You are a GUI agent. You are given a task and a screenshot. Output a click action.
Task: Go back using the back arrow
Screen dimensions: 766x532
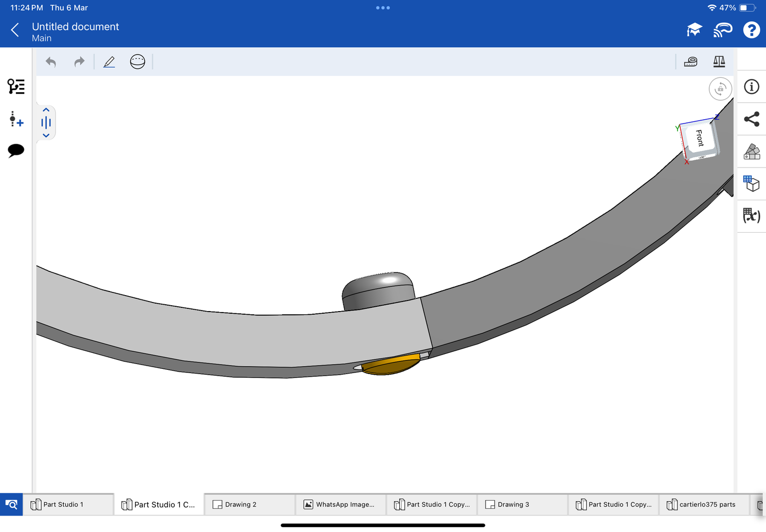[15, 30]
